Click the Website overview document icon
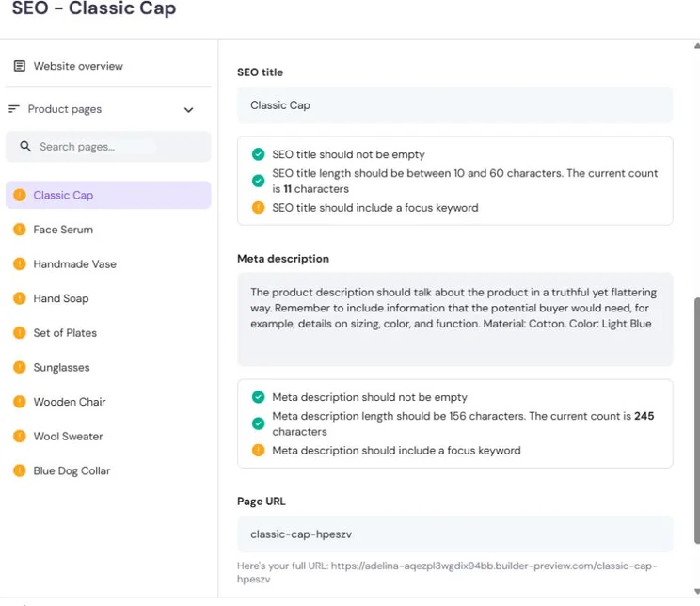The width and height of the screenshot is (700, 606). point(20,66)
